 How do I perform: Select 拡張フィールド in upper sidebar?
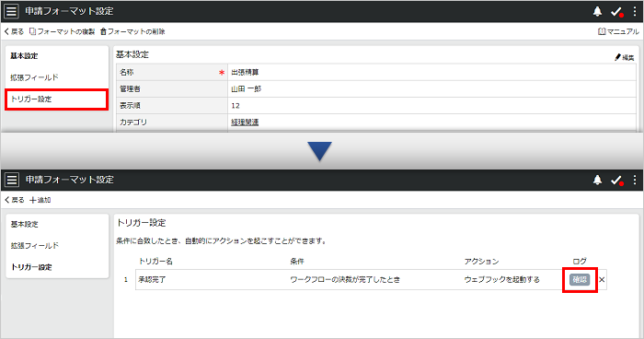coord(35,77)
